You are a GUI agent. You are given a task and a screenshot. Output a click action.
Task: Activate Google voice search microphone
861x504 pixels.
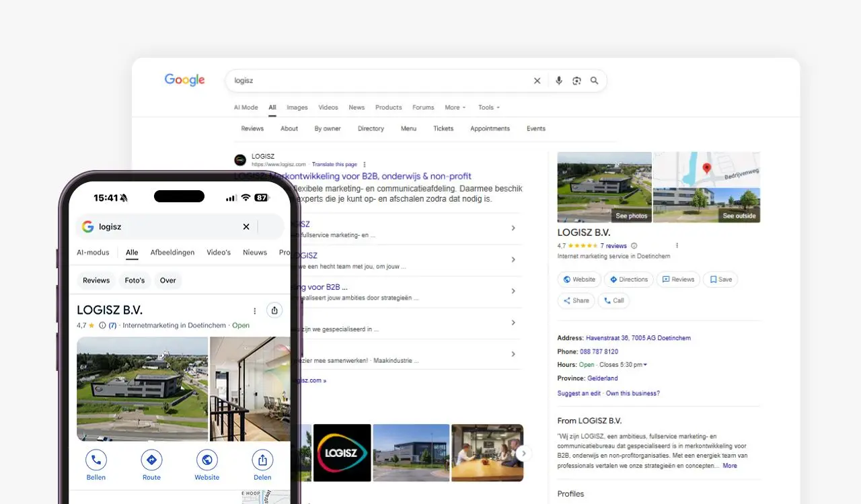pos(558,80)
